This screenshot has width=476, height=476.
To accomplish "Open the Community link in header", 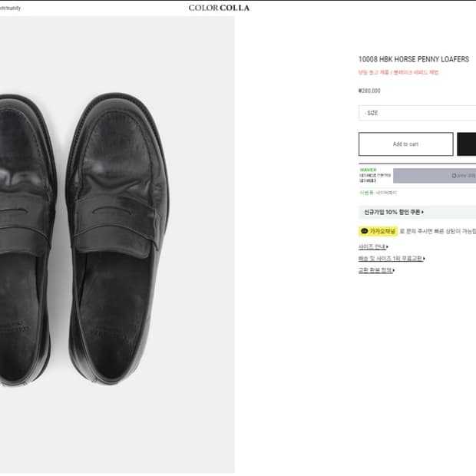I will (9, 8).
